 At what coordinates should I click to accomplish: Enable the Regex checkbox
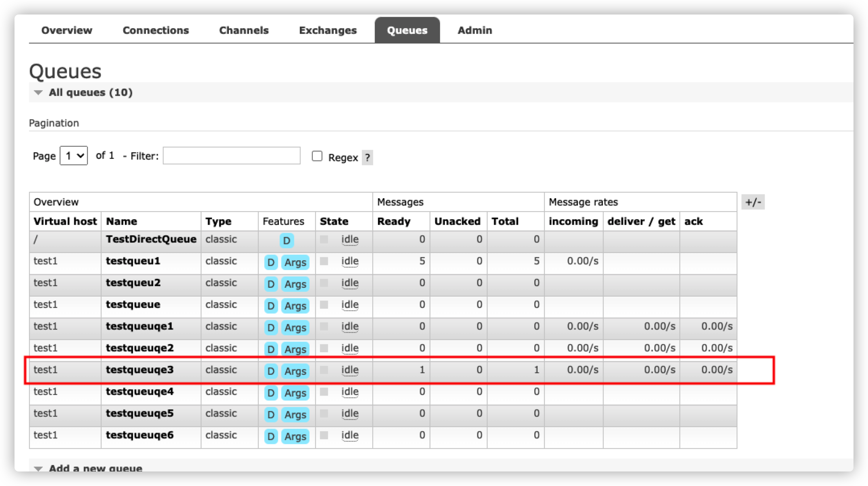click(317, 156)
